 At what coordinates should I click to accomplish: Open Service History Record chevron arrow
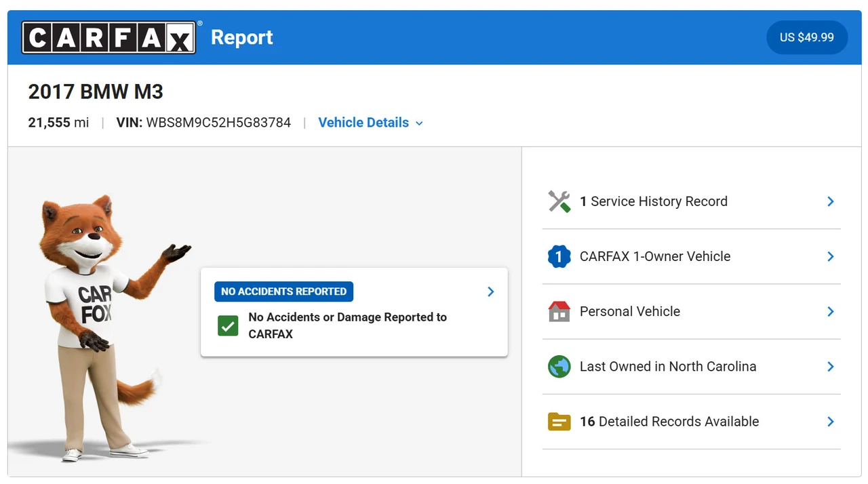coord(831,201)
